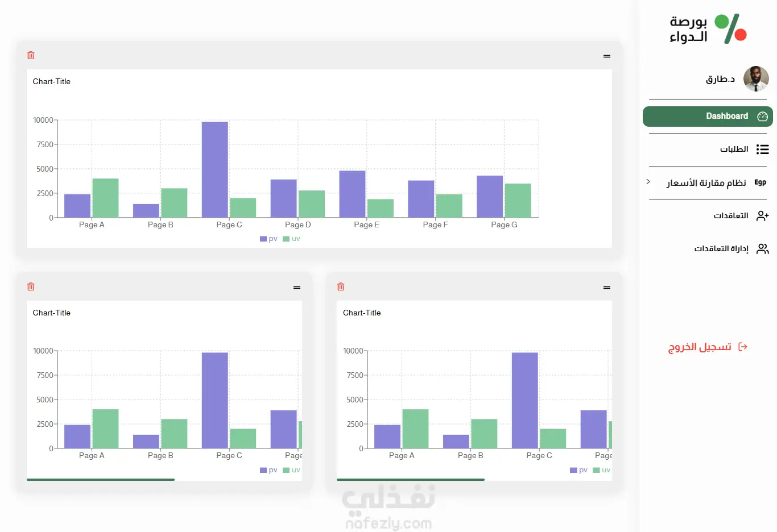This screenshot has height=532, width=777.
Task: Click Page B label in bottom-left chart
Action: (160, 455)
